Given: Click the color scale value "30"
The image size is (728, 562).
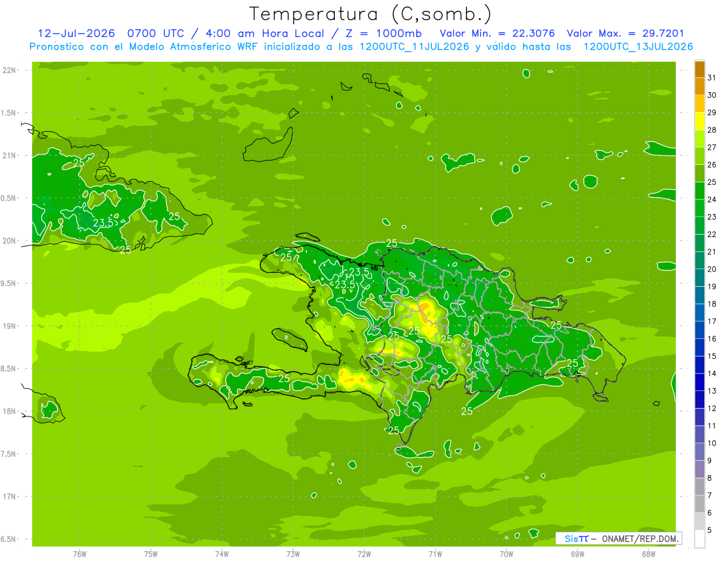Looking at the screenshot, I should click(x=712, y=95).
